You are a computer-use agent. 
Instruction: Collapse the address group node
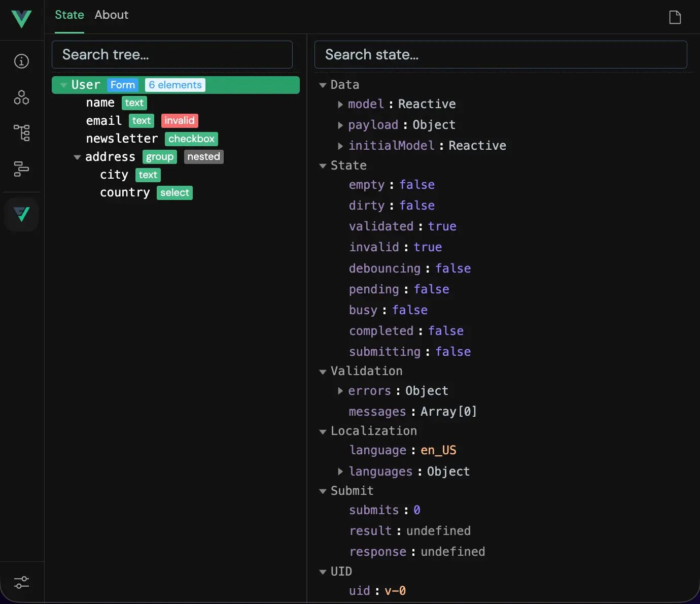77,157
